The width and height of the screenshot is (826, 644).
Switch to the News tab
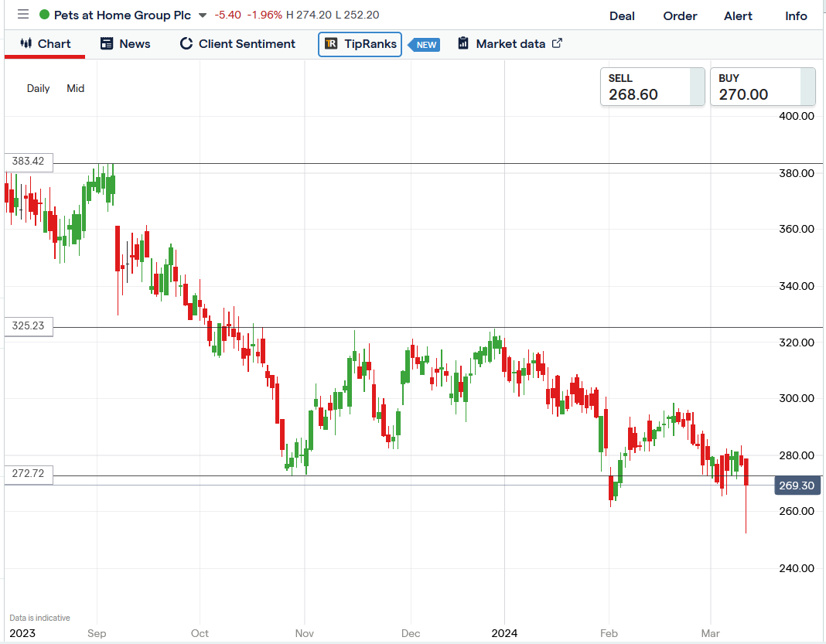[x=125, y=44]
